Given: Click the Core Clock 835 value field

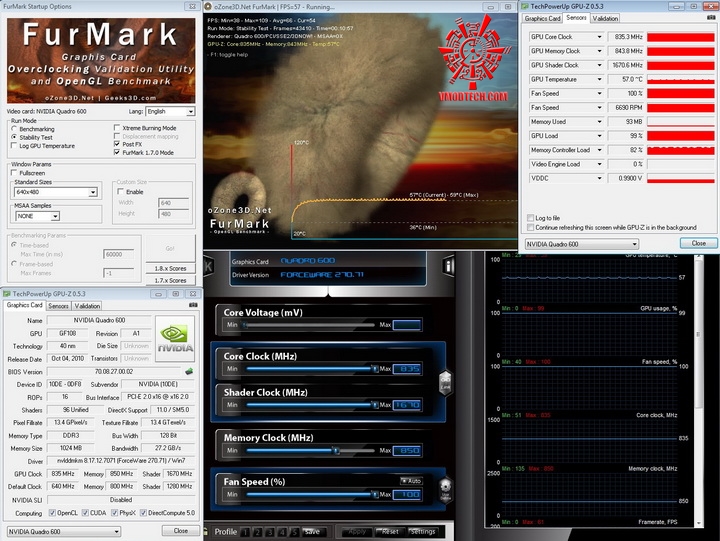Looking at the screenshot, I should click(x=407, y=369).
